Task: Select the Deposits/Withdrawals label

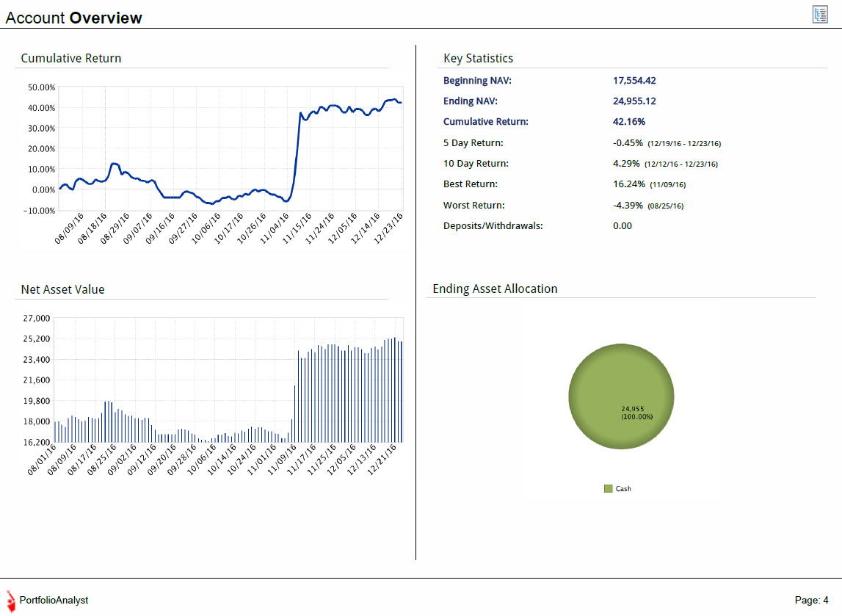Action: 493,225
